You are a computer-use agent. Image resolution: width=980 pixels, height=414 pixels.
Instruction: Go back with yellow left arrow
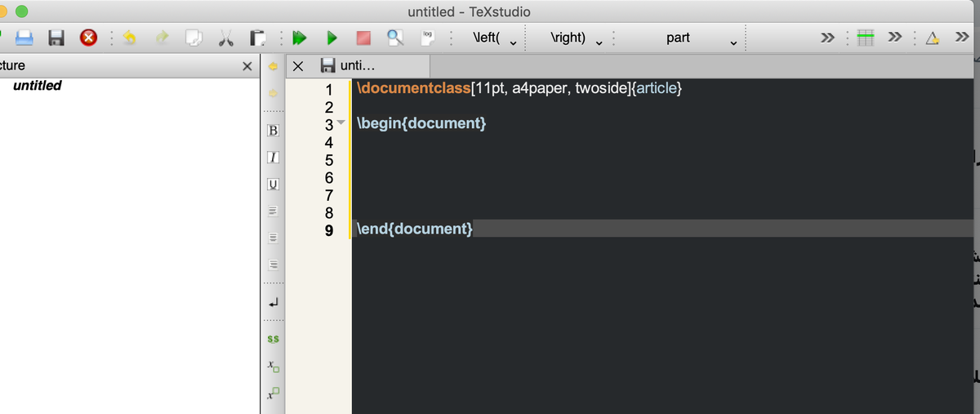coord(274,65)
